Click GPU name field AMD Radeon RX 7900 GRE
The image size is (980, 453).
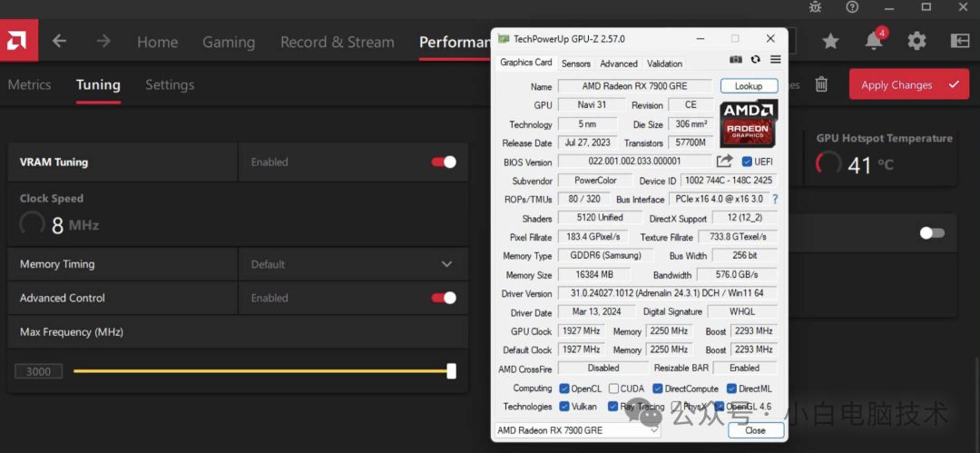(635, 85)
